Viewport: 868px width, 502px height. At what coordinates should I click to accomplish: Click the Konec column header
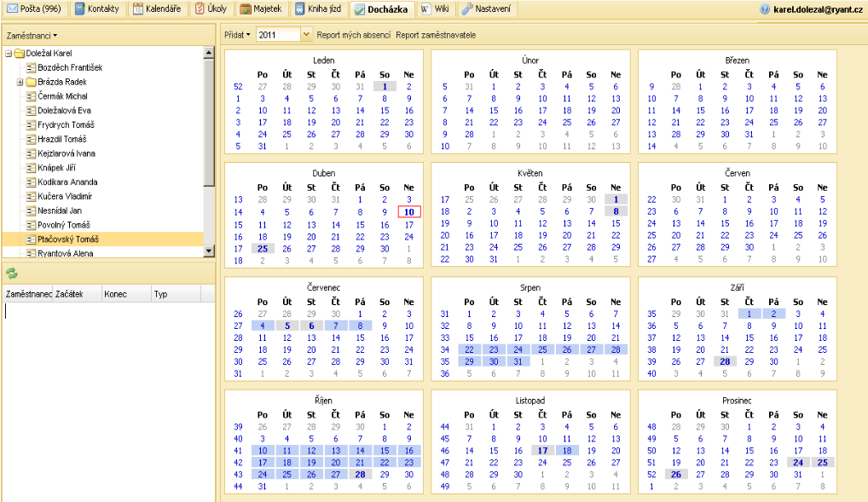[127, 294]
